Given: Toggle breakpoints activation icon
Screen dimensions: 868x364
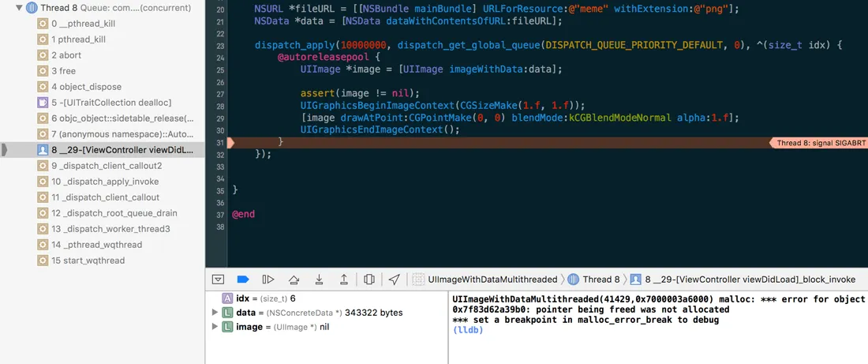Looking at the screenshot, I should pos(243,280).
